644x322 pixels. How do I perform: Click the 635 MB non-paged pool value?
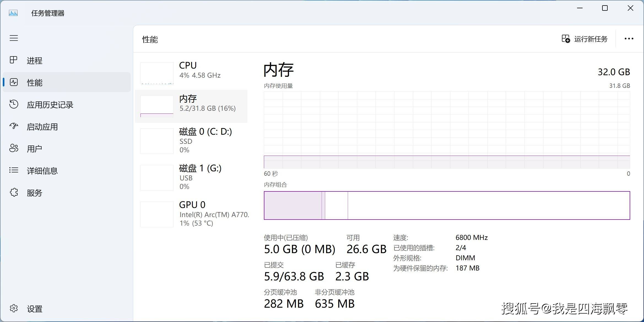335,304
